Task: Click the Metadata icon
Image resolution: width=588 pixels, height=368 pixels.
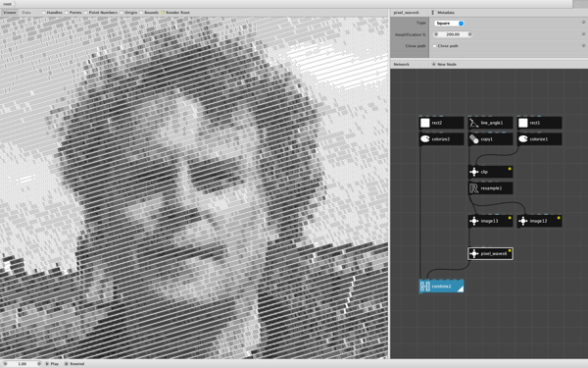Action: pyautogui.click(x=433, y=13)
